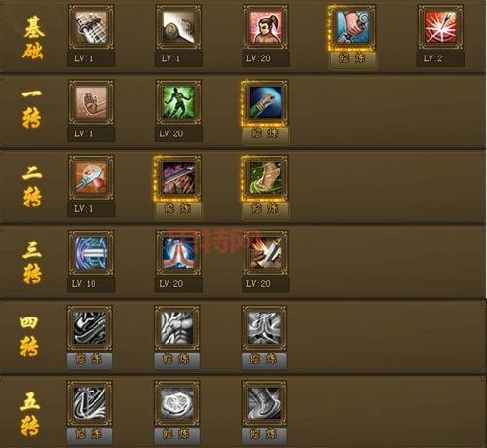Viewport: 487px width, 448px height.
Task: Select the red arrow burst skill icon
Action: 440,27
